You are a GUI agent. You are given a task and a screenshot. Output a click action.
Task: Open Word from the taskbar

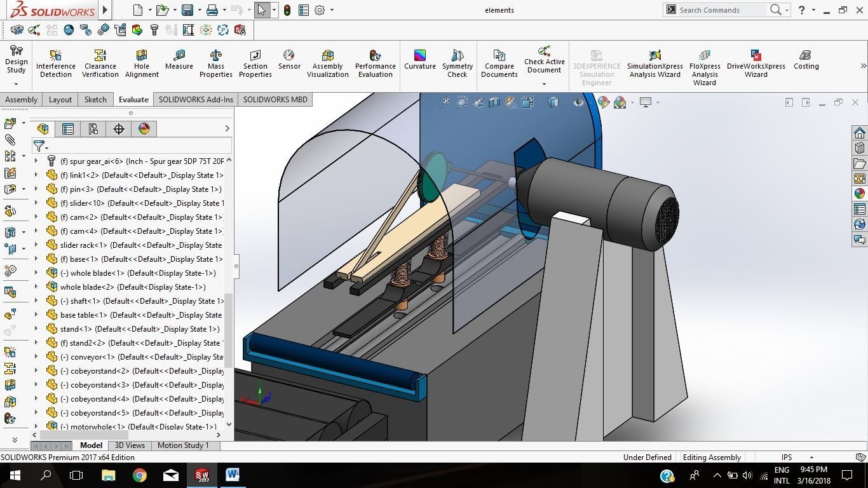(x=233, y=475)
